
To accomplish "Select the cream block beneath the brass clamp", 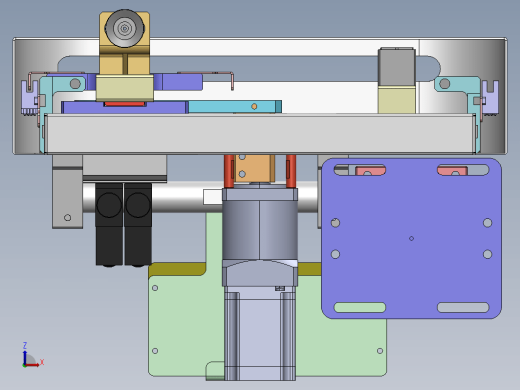I will pyautogui.click(x=125, y=88).
